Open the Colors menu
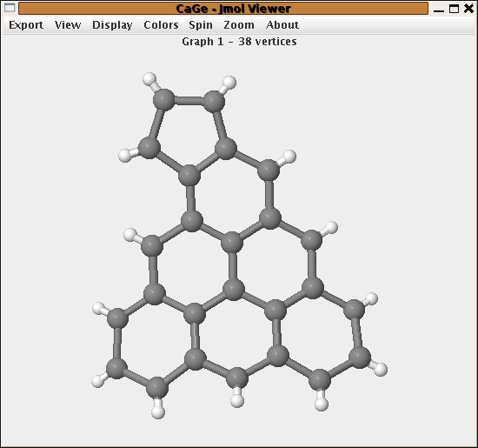478x448 pixels. point(161,25)
